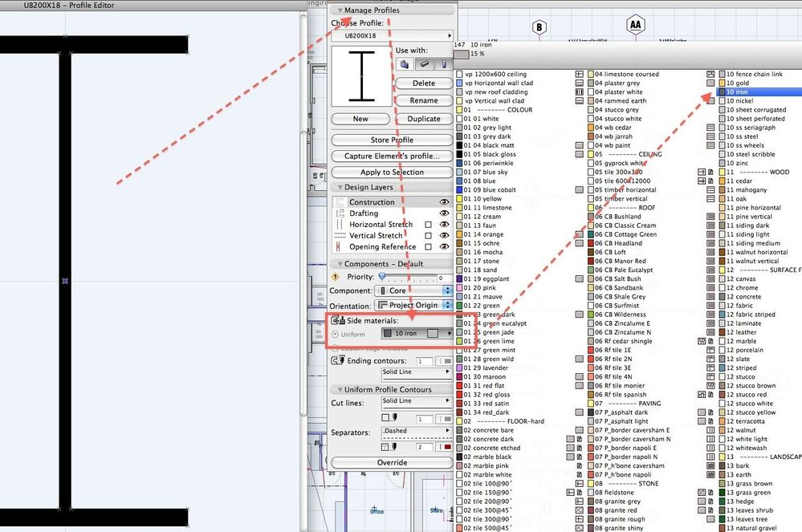Select the Uniform radio under Side materials
802x532 pixels.
pyautogui.click(x=334, y=333)
